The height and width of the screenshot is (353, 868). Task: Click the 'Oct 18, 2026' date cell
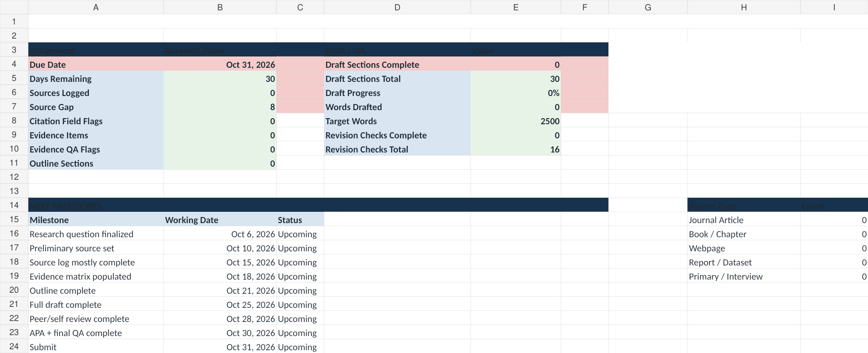220,276
